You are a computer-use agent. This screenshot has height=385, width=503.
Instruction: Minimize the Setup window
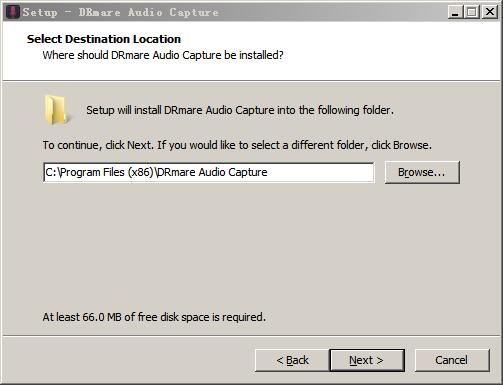coord(455,12)
